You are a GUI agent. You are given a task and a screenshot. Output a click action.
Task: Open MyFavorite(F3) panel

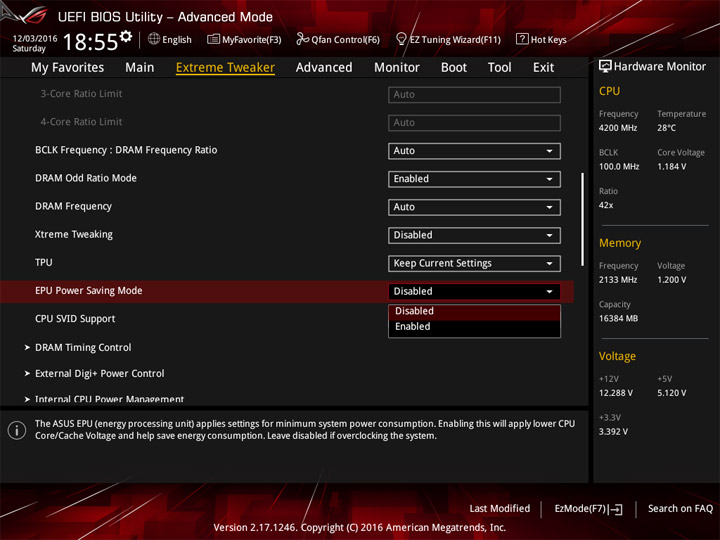244,39
